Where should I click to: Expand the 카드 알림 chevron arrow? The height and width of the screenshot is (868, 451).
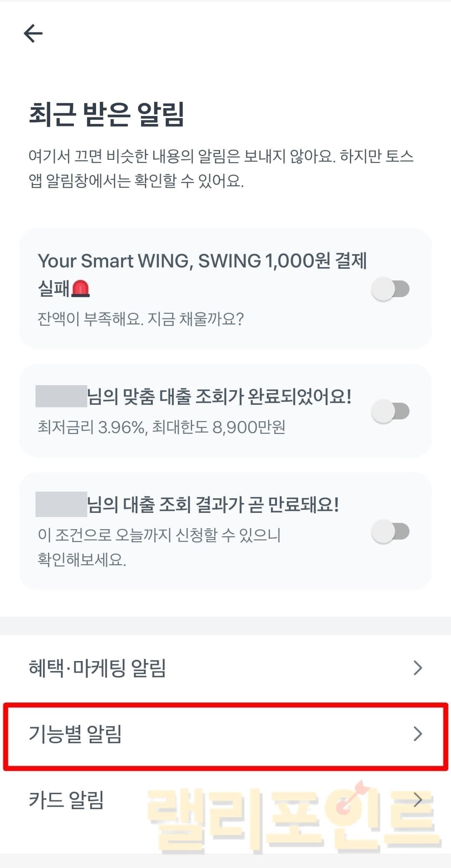pyautogui.click(x=417, y=800)
